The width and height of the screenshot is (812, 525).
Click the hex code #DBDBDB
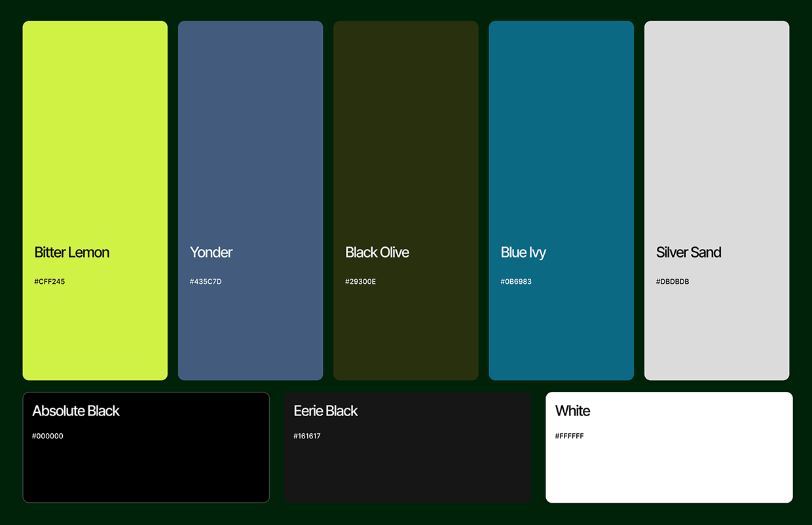click(673, 282)
